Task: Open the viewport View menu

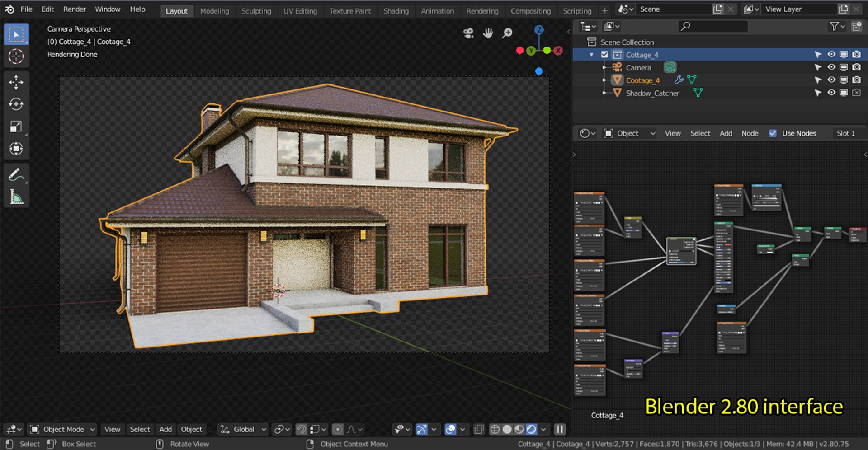Action: [x=112, y=429]
